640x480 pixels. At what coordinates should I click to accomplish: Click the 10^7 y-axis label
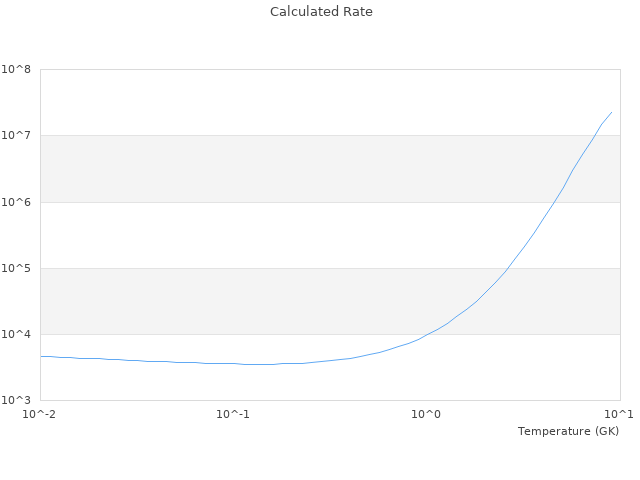[x=17, y=136]
